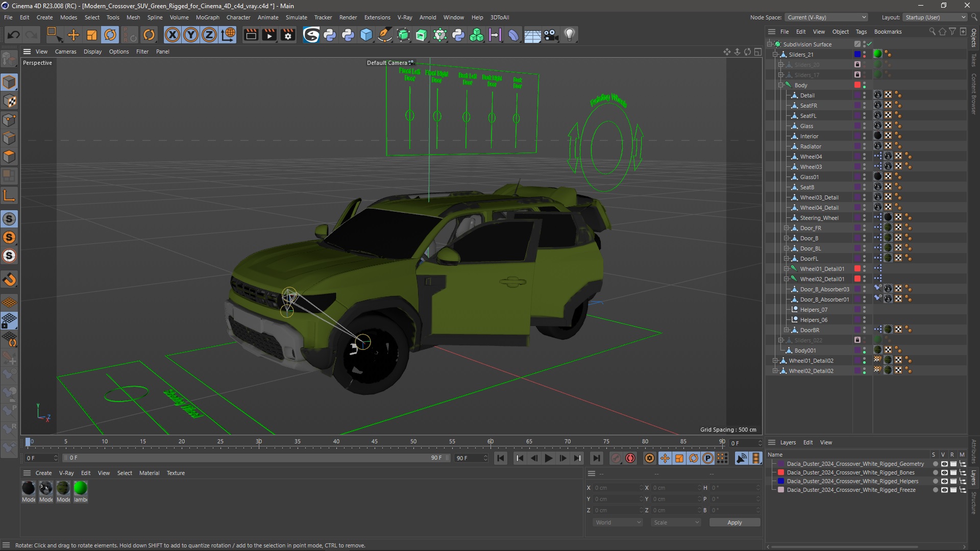Click the Floor grid object icon
Image resolution: width=980 pixels, height=551 pixels.
click(532, 35)
